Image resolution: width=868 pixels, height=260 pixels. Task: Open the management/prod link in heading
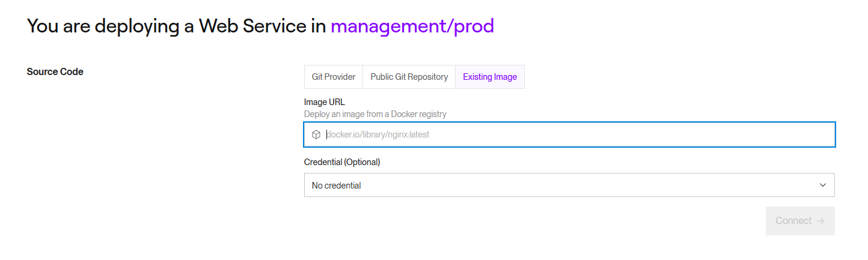pos(412,26)
